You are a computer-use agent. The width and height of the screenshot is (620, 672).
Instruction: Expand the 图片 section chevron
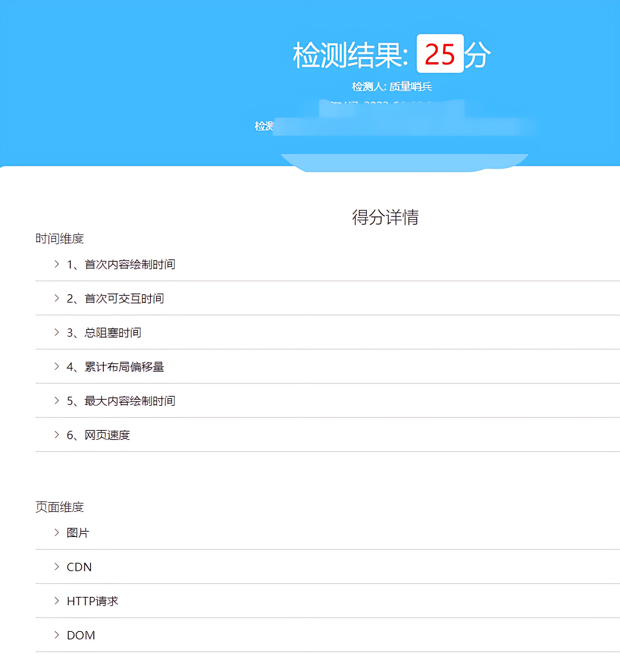coord(56,533)
